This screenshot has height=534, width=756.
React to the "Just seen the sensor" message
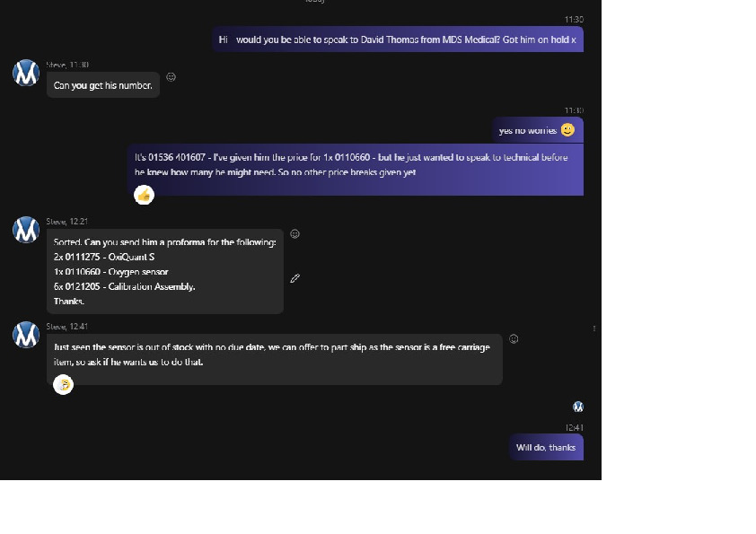tap(514, 339)
